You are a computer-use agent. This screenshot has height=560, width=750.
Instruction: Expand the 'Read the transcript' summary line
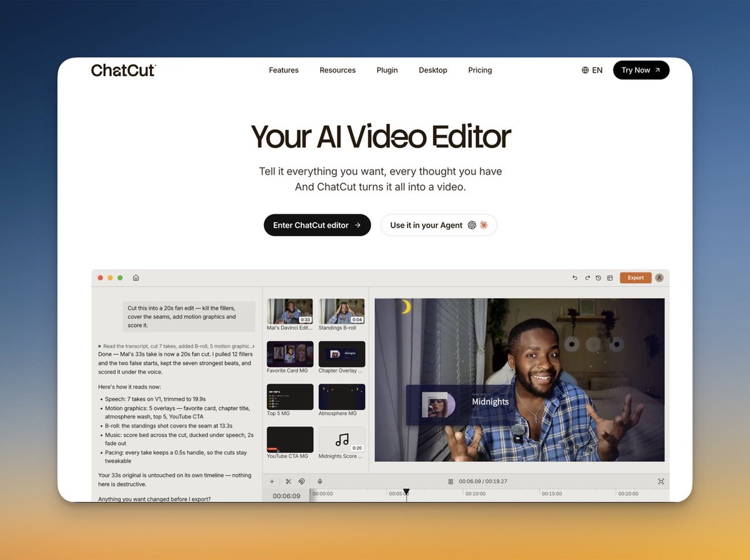click(176, 346)
